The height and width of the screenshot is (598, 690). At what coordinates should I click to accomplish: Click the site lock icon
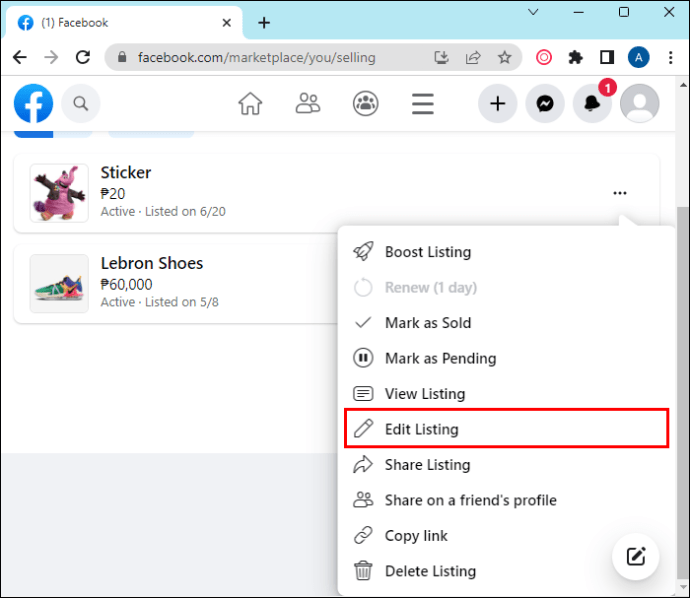coord(122,57)
